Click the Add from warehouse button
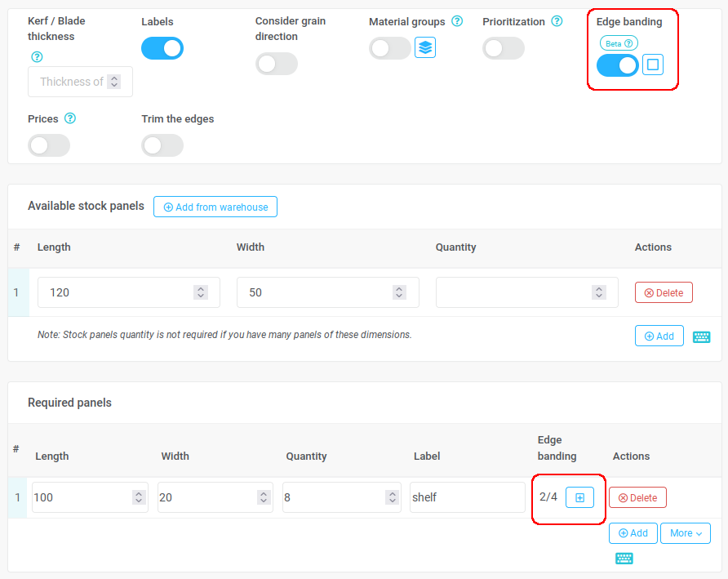The image size is (728, 579). (215, 207)
